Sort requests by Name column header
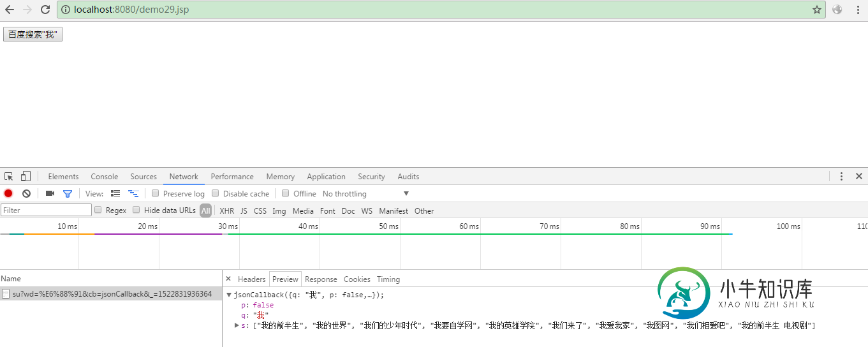868x347 pixels. (x=11, y=278)
